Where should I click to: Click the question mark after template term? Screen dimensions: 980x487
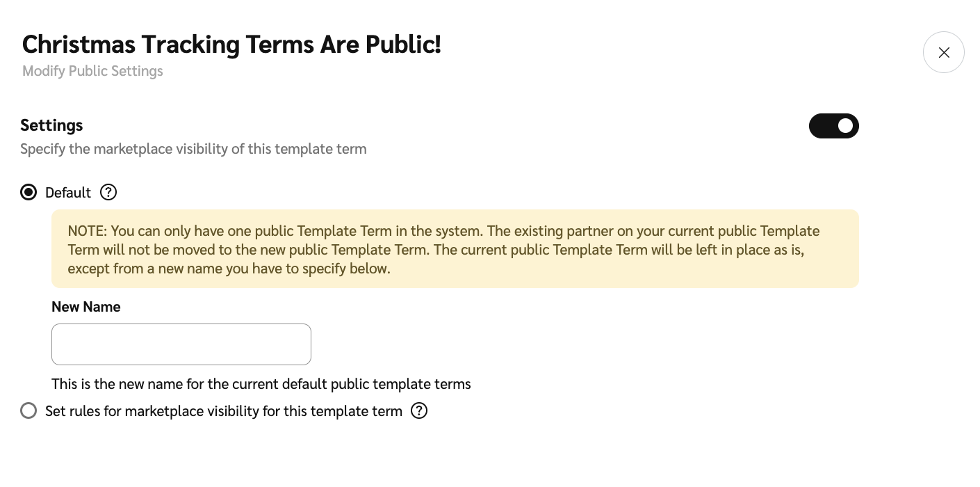pyautogui.click(x=419, y=410)
